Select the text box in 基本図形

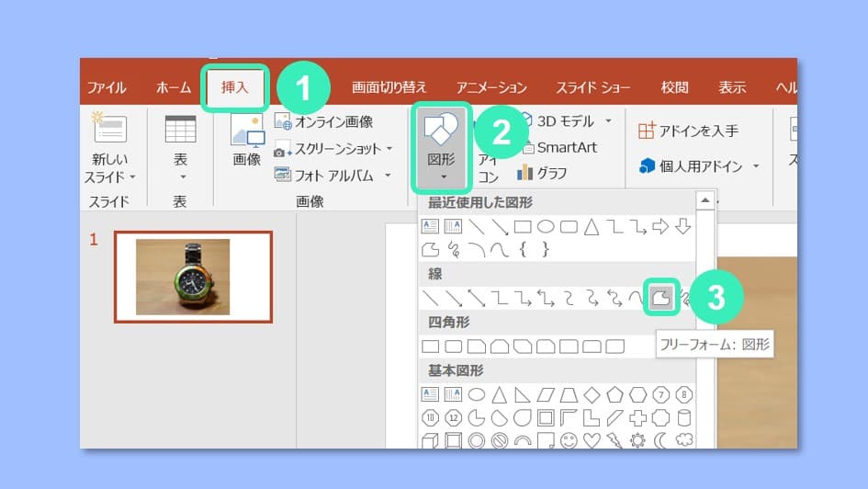click(431, 395)
